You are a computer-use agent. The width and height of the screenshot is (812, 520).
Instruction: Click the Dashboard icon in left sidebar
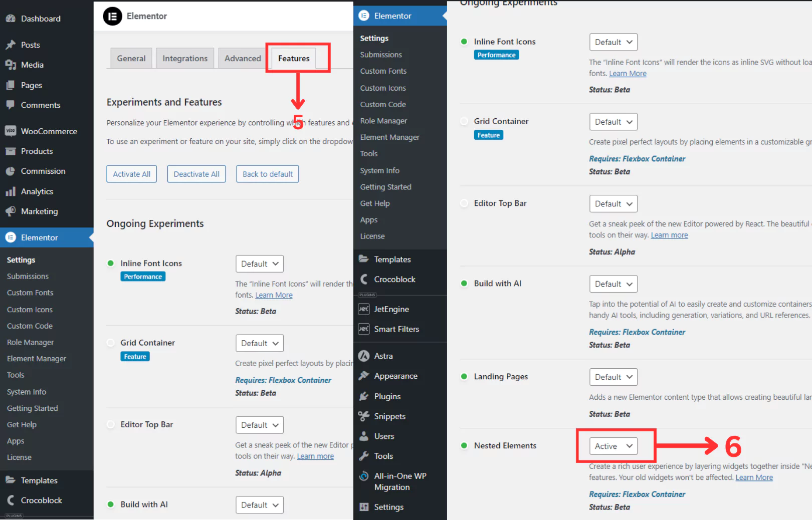coord(11,19)
